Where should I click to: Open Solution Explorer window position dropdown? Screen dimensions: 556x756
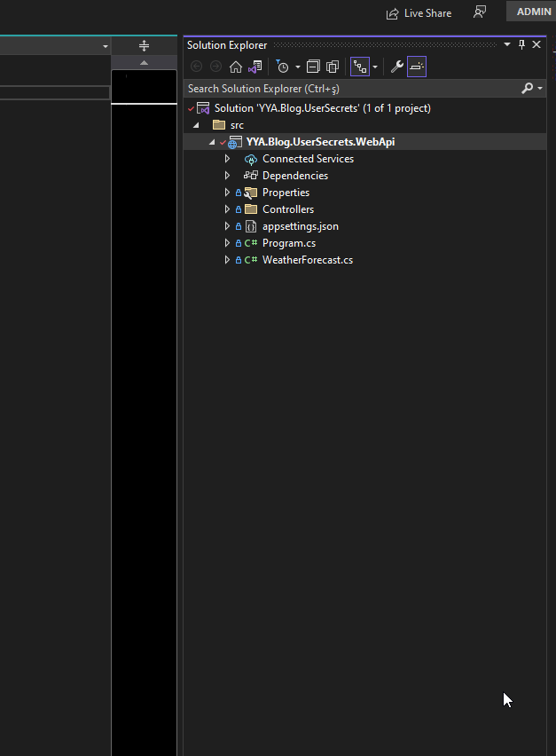pyautogui.click(x=507, y=44)
